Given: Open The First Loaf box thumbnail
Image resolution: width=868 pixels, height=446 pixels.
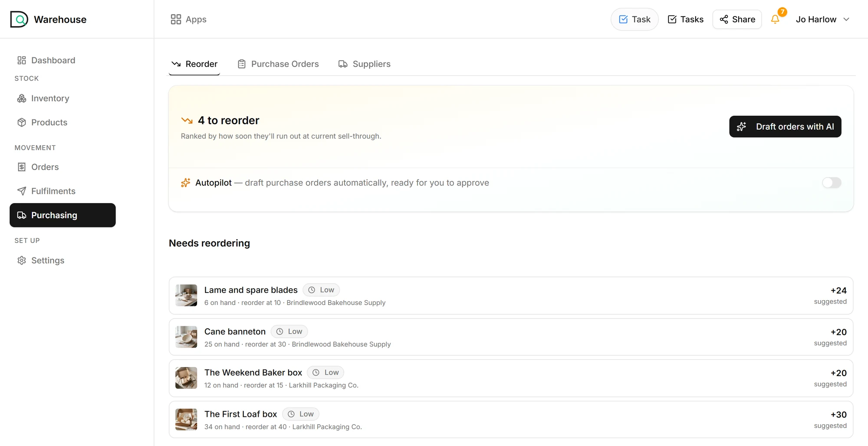Looking at the screenshot, I should point(186,420).
